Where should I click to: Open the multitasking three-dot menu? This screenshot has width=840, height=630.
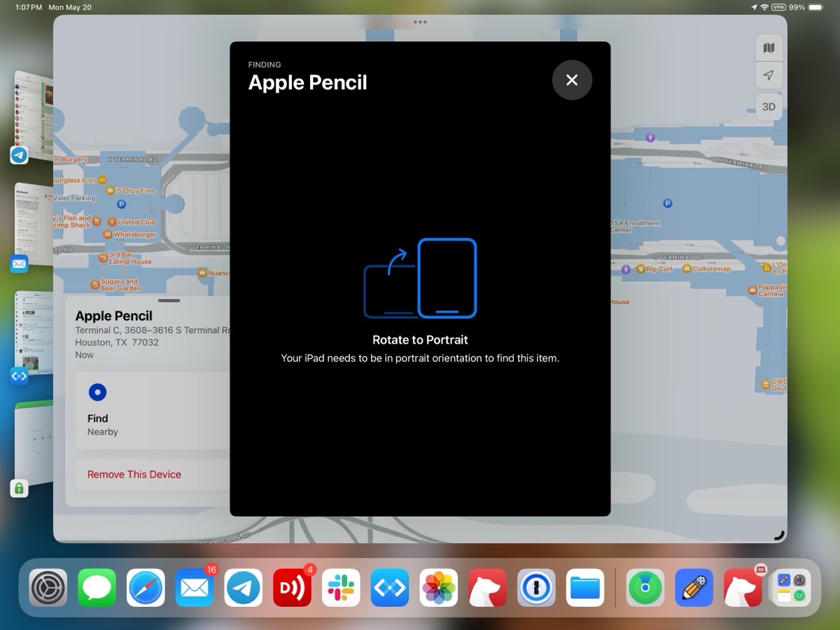[x=420, y=22]
